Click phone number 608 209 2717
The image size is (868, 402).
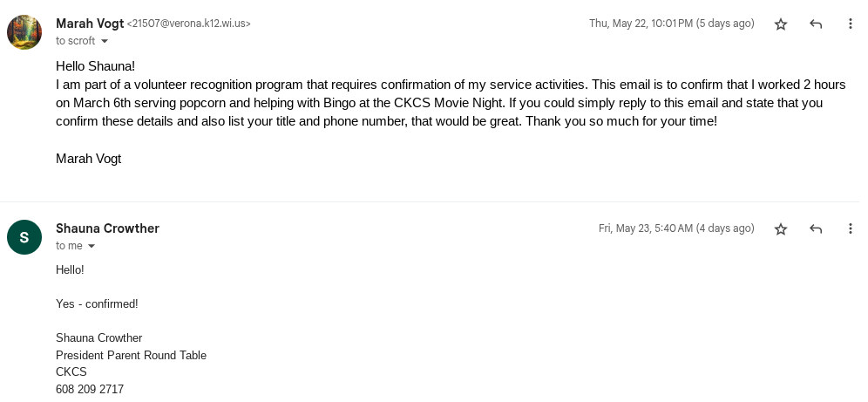tap(90, 389)
